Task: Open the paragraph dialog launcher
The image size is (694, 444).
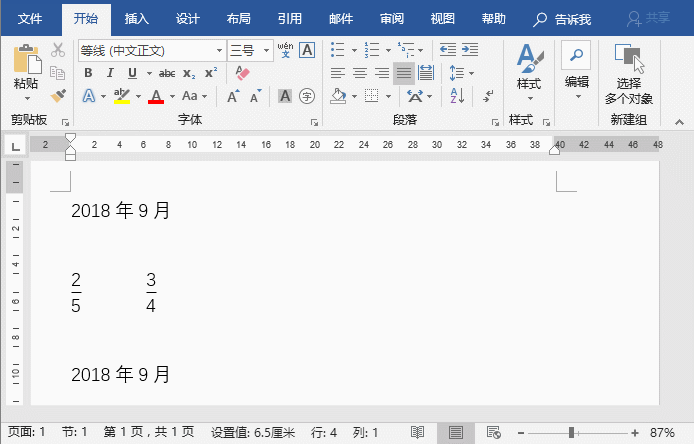Action: [x=495, y=122]
